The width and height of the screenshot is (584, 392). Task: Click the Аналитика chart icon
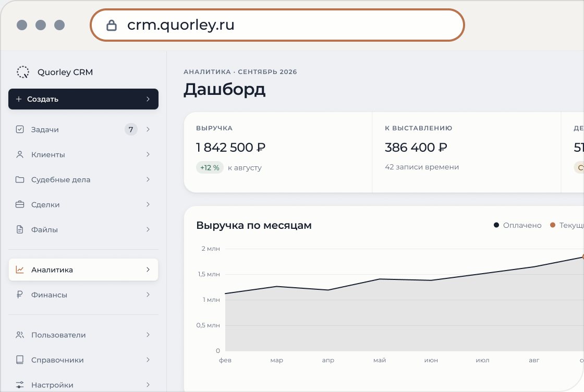pos(20,269)
